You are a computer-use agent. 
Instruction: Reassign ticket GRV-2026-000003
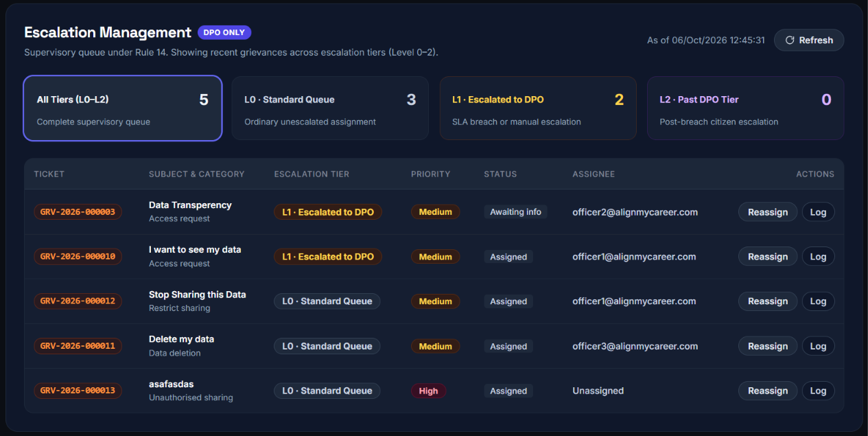[x=768, y=212]
